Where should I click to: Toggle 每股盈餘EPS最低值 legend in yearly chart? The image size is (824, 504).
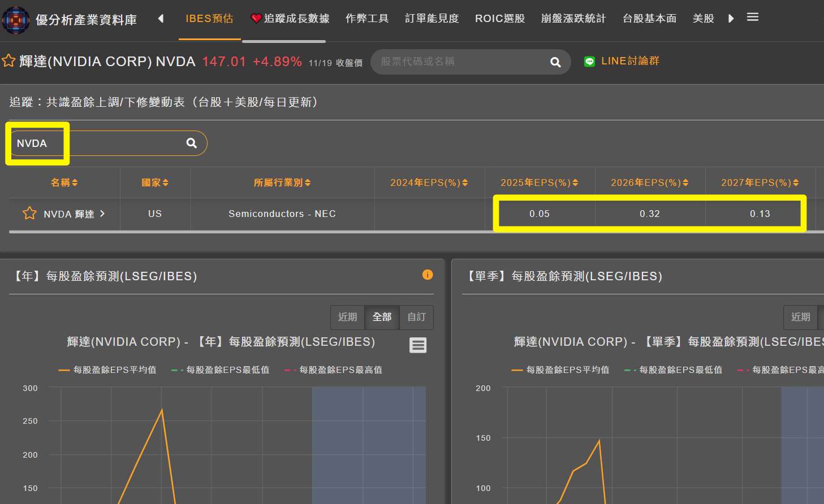click(x=221, y=370)
